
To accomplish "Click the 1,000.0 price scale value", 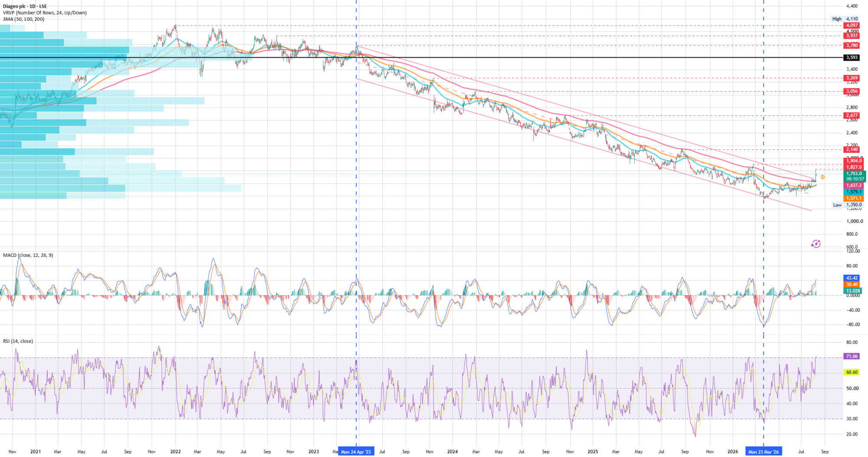I will [x=855, y=221].
